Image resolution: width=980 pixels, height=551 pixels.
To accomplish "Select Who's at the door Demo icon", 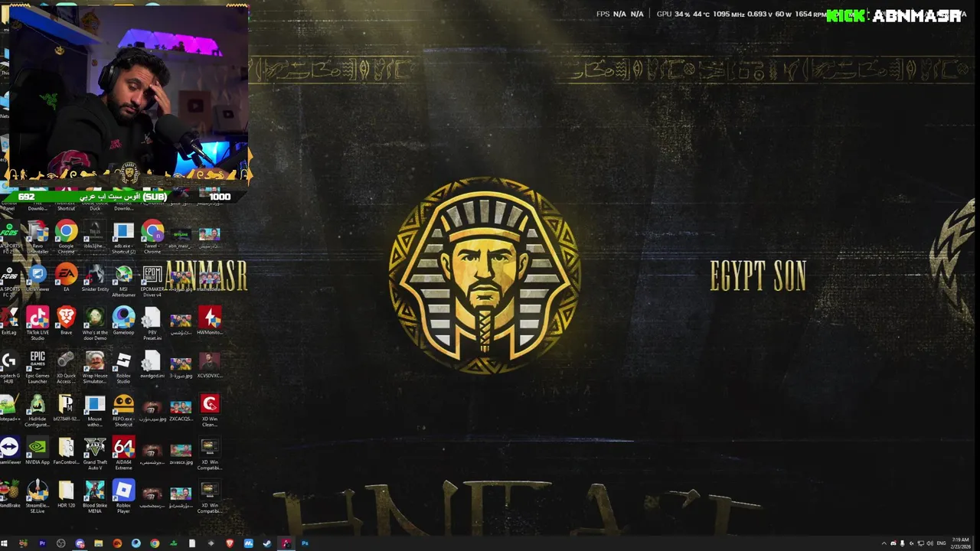I will pyautogui.click(x=95, y=323).
